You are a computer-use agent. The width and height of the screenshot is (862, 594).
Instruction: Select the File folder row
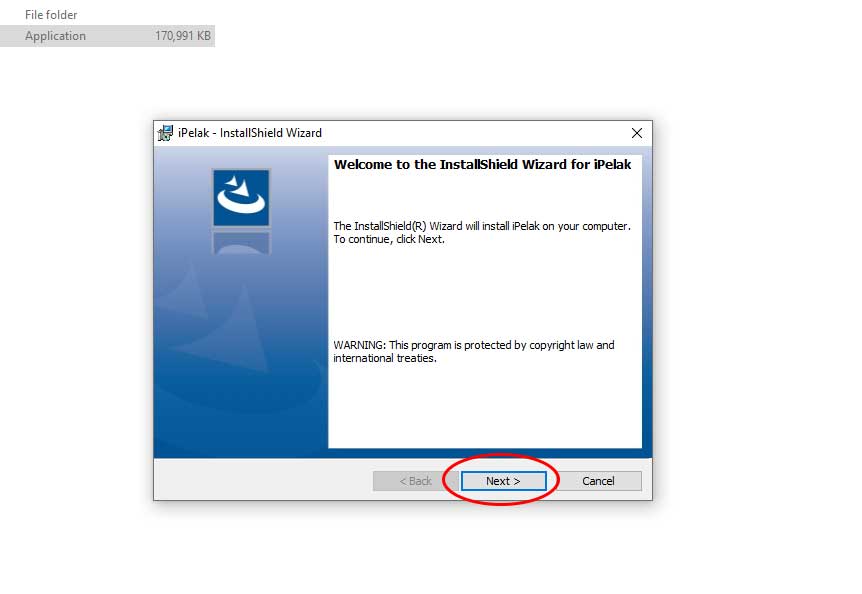click(51, 15)
